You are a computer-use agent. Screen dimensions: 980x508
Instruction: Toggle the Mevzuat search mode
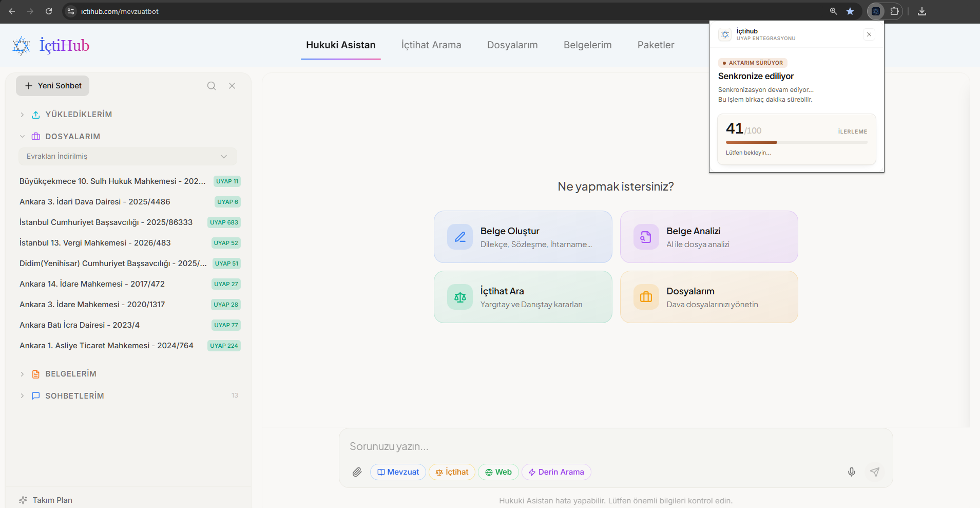pyautogui.click(x=398, y=472)
